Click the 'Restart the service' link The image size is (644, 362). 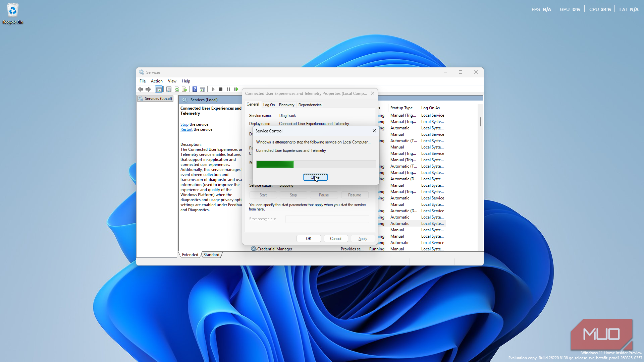pos(186,129)
